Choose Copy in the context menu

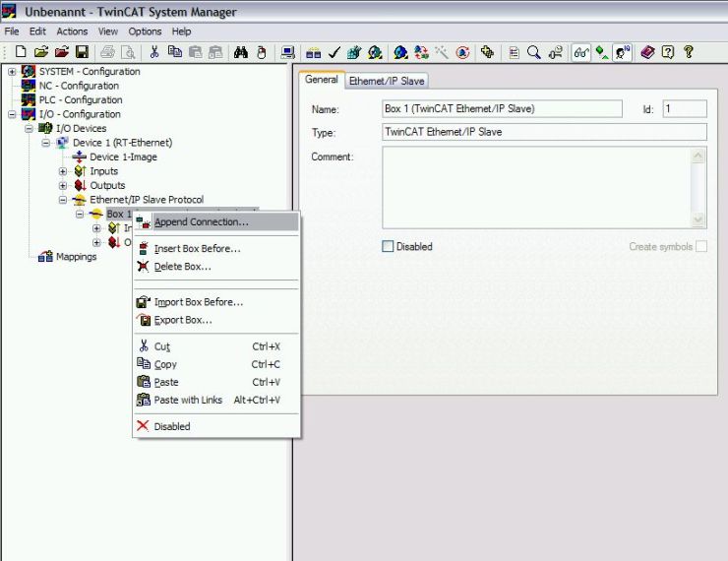216,364
